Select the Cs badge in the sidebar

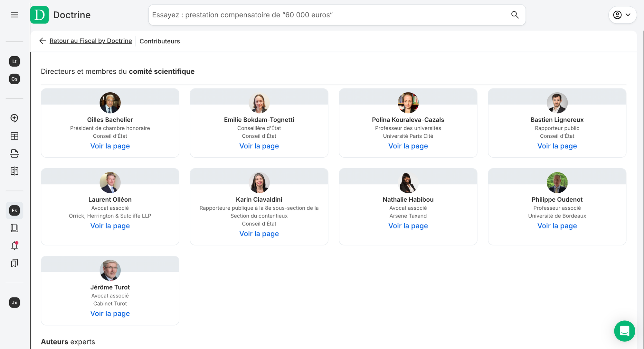[x=14, y=79]
